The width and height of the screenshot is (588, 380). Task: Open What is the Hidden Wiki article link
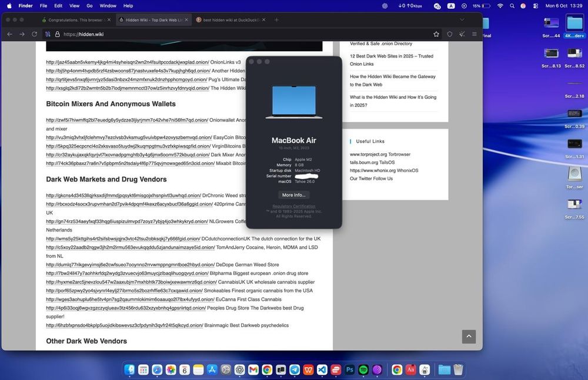pyautogui.click(x=393, y=101)
